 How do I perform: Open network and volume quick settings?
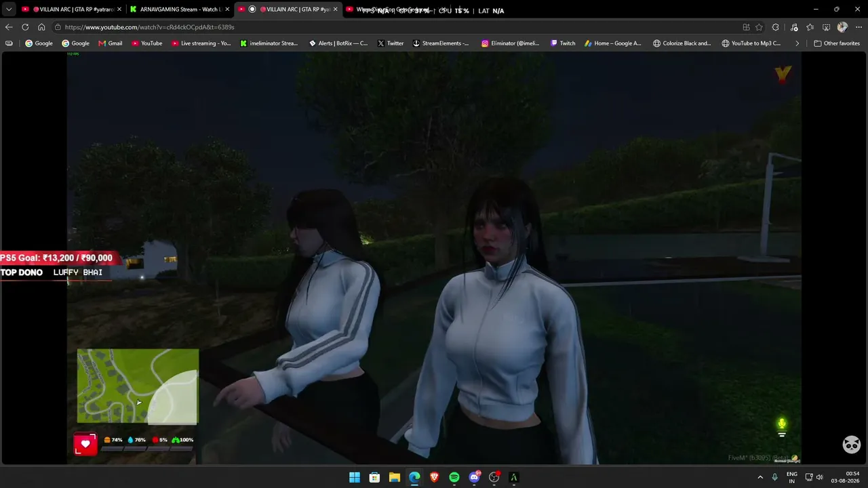tap(814, 477)
